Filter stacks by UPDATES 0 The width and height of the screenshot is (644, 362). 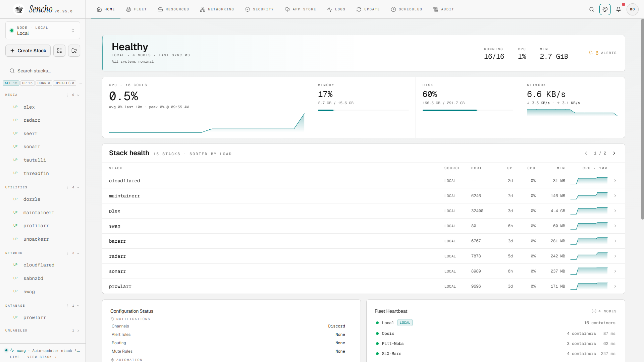64,83
